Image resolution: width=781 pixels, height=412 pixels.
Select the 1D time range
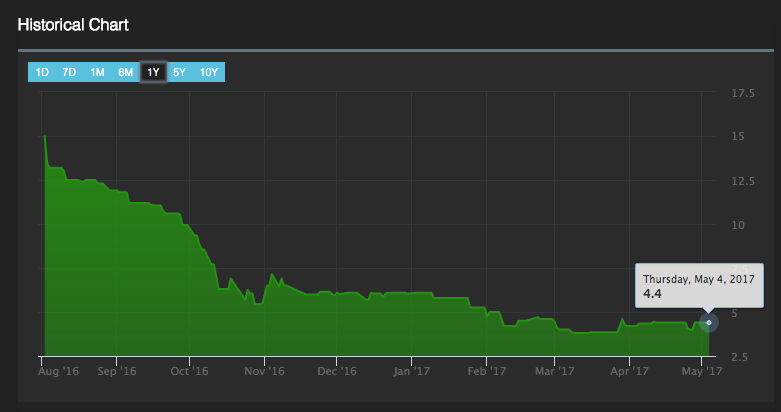(42, 72)
